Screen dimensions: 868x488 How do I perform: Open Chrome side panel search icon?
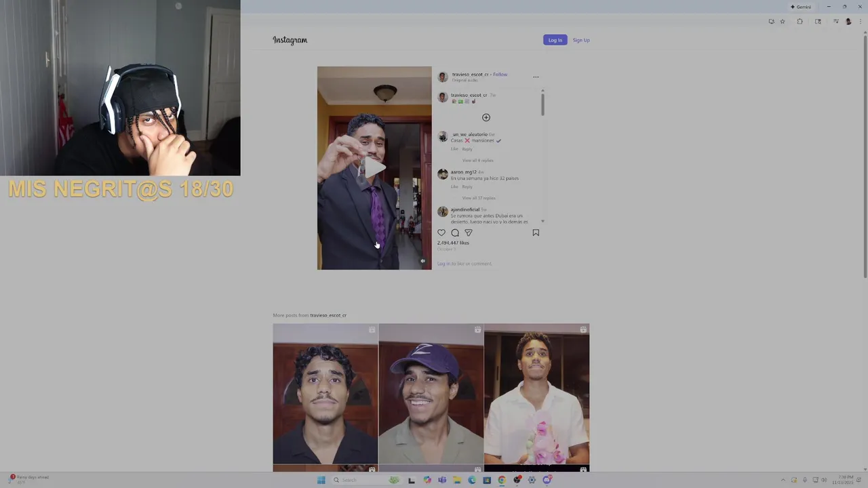[818, 21]
